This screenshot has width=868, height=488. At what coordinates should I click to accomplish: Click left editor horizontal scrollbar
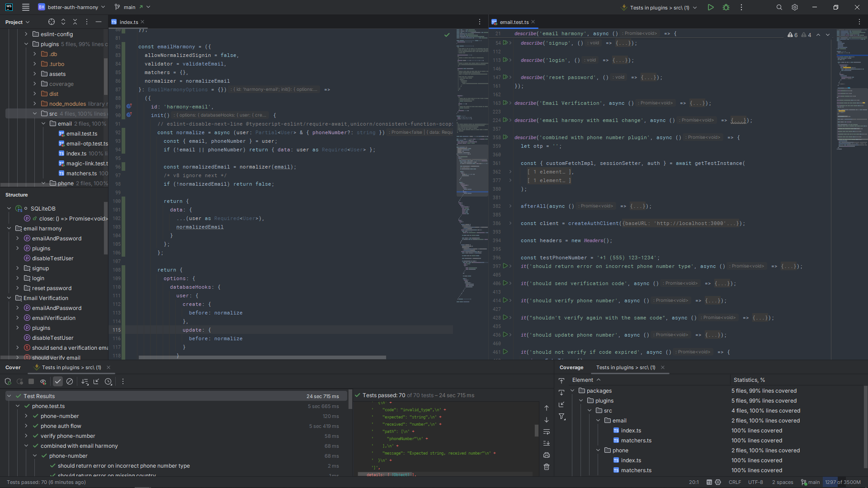[262, 357]
